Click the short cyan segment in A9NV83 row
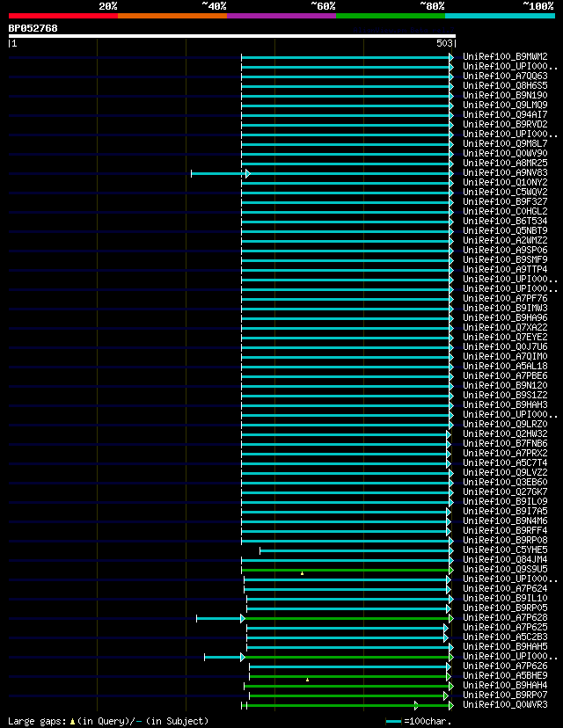 pyautogui.click(x=219, y=173)
